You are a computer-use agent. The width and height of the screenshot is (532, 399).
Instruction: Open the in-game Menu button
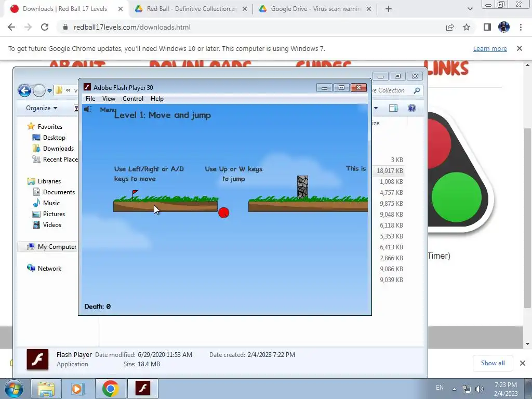click(x=108, y=110)
